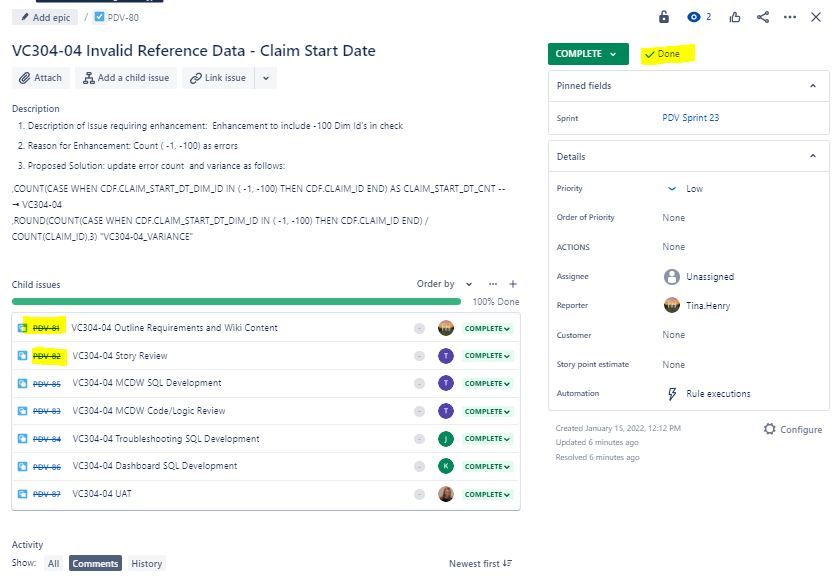Toggle the watch eye icon
This screenshot has height=583, width=837.
693,17
